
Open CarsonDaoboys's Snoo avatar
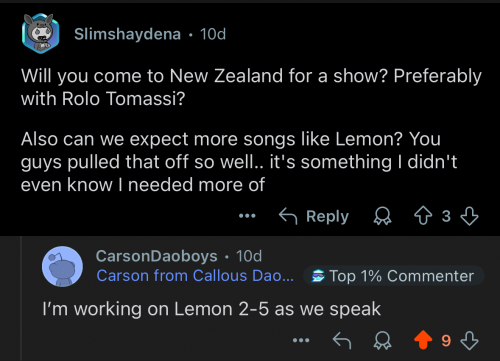point(62,266)
